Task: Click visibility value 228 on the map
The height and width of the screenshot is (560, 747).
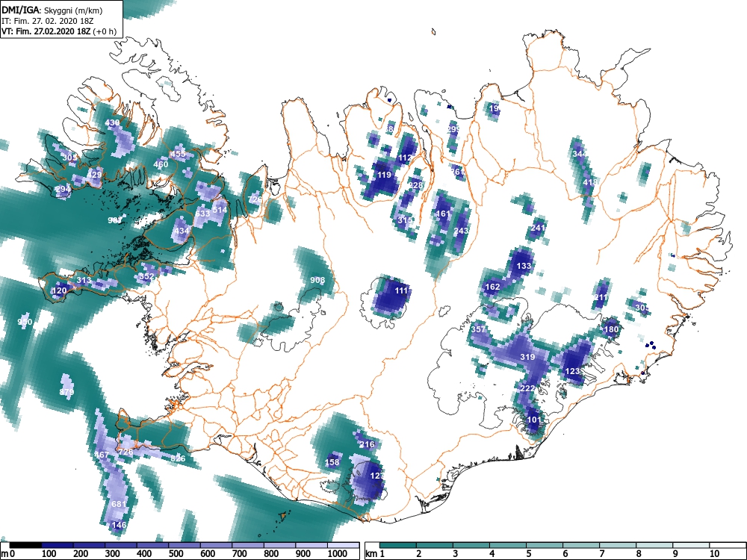Action: pos(415,185)
